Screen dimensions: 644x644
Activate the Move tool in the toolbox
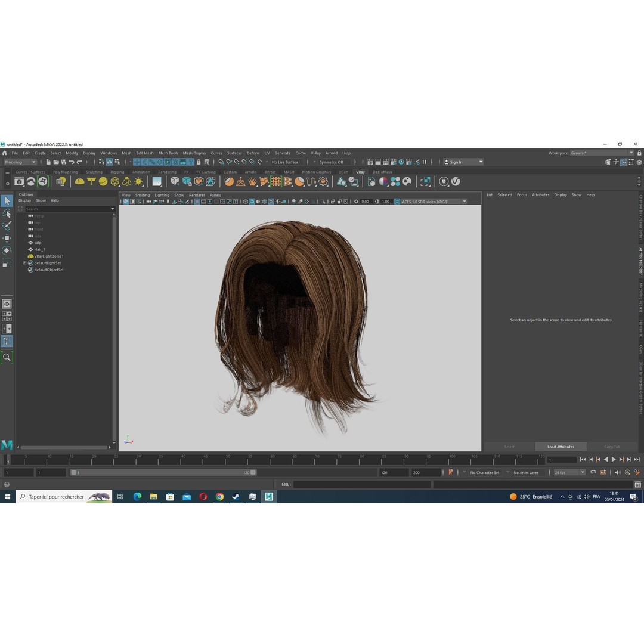7,238
